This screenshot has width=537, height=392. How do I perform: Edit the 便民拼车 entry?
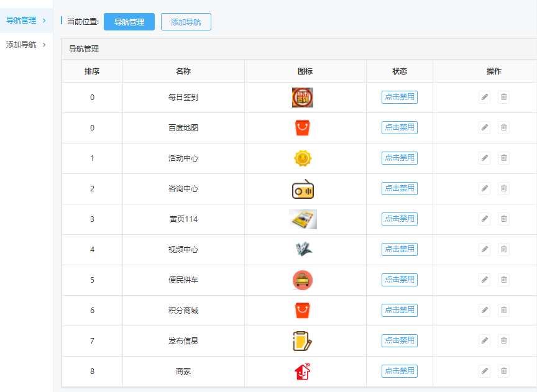(484, 280)
